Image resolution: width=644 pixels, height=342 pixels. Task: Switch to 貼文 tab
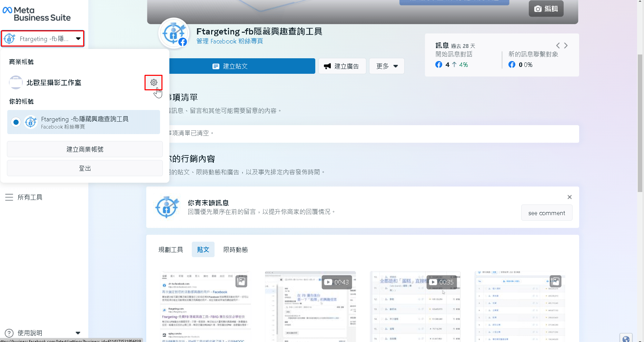(x=203, y=250)
